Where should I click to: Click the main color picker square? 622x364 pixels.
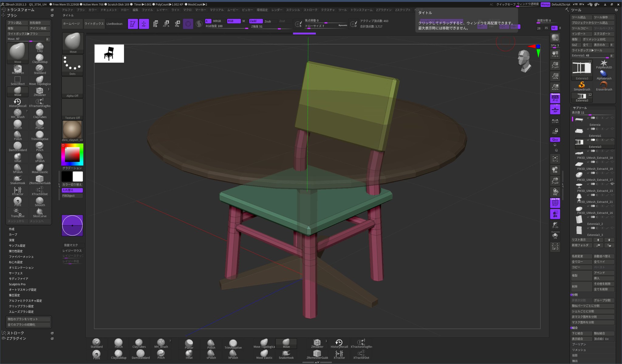[x=72, y=155]
